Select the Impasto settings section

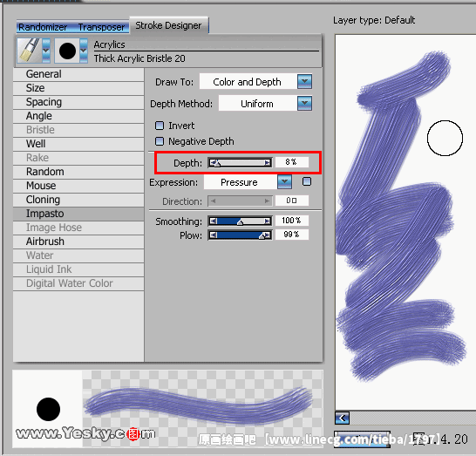(78, 214)
